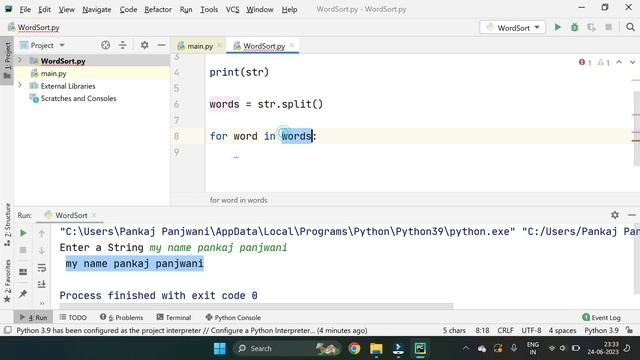Screen dimensions: 640x360
Task: Toggle the 2: Favorites side panel button
Action: [x=7, y=281]
